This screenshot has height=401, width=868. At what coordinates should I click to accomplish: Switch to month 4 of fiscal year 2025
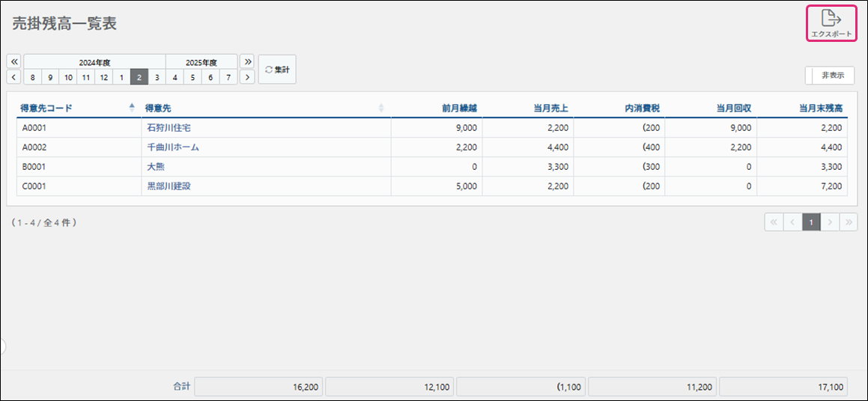[174, 77]
